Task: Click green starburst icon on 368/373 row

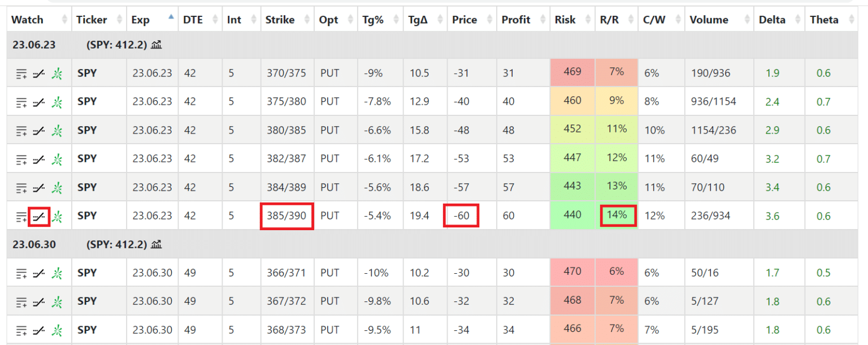Action: click(57, 330)
